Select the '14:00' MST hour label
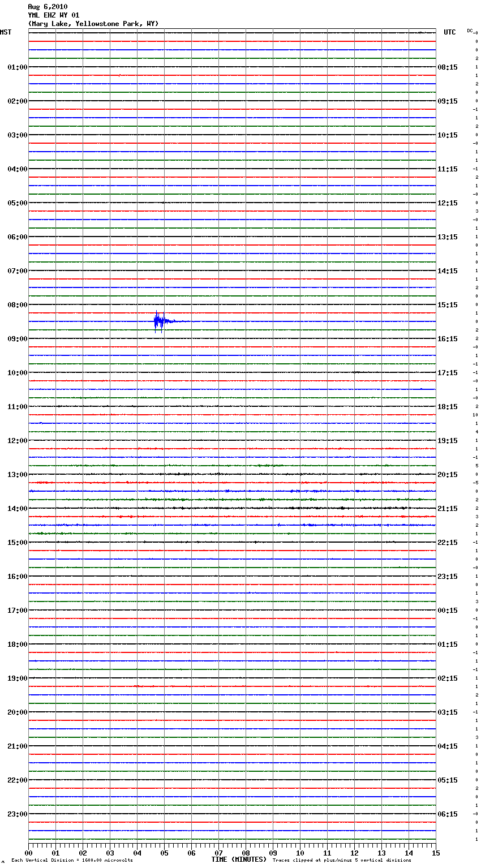This screenshot has width=481, height=868. (18, 509)
